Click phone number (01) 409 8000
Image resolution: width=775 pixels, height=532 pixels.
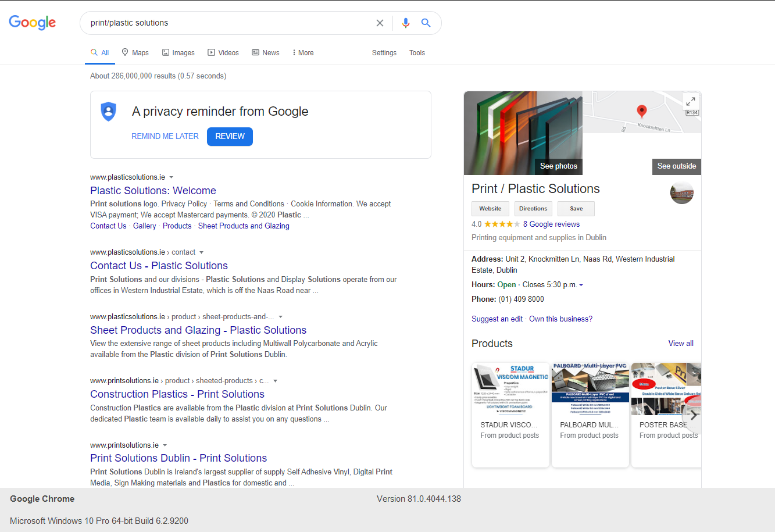coord(521,299)
